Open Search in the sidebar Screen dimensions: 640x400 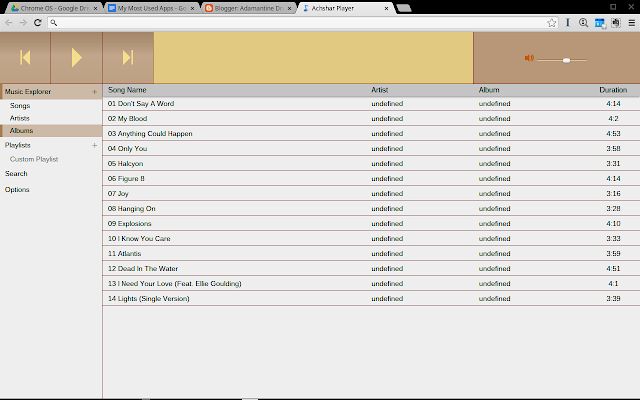(x=16, y=173)
